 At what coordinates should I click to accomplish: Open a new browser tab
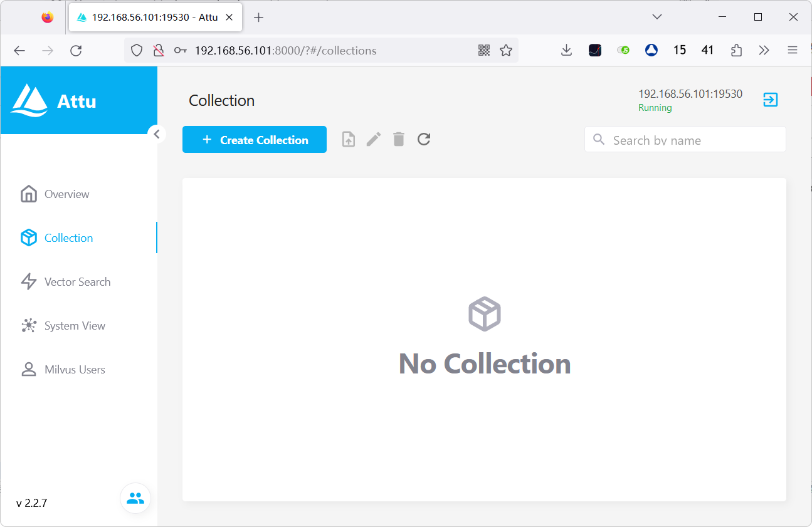coord(258,18)
